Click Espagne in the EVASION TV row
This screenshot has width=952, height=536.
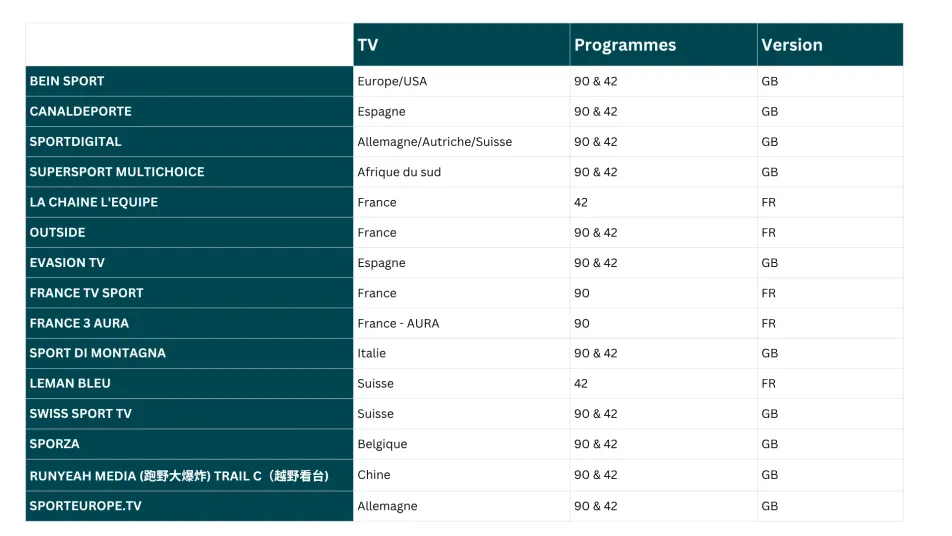click(x=381, y=263)
